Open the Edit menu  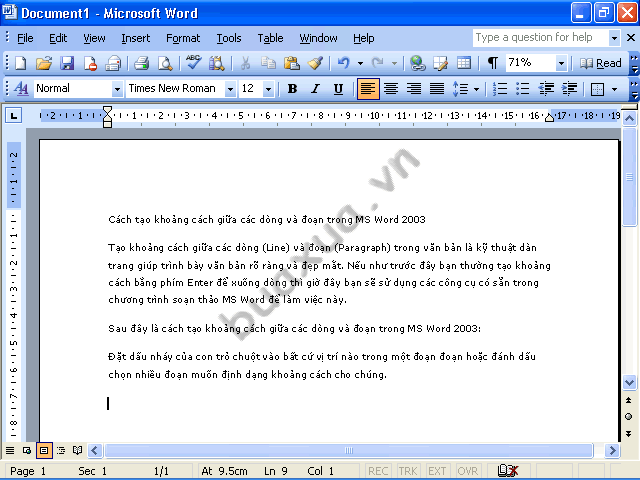click(58, 38)
